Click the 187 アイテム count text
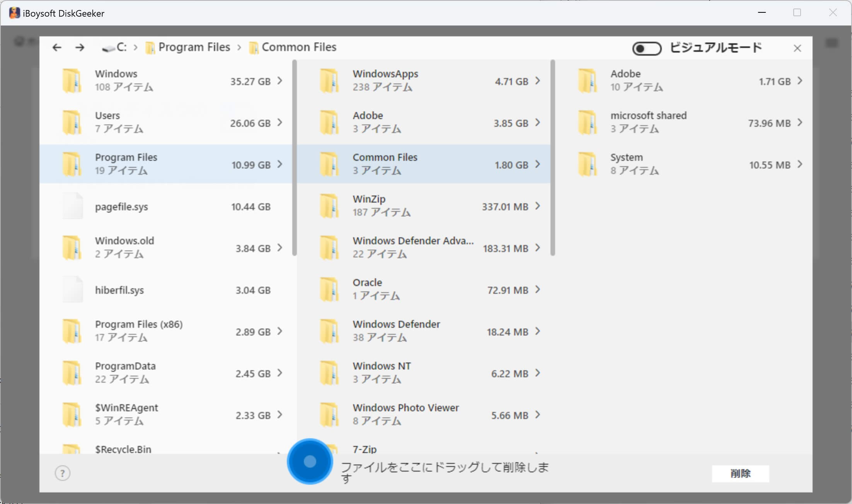The height and width of the screenshot is (504, 852). coord(382,212)
